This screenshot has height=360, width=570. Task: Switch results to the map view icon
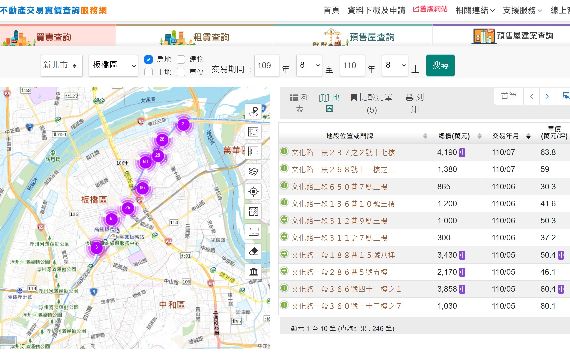point(329,103)
